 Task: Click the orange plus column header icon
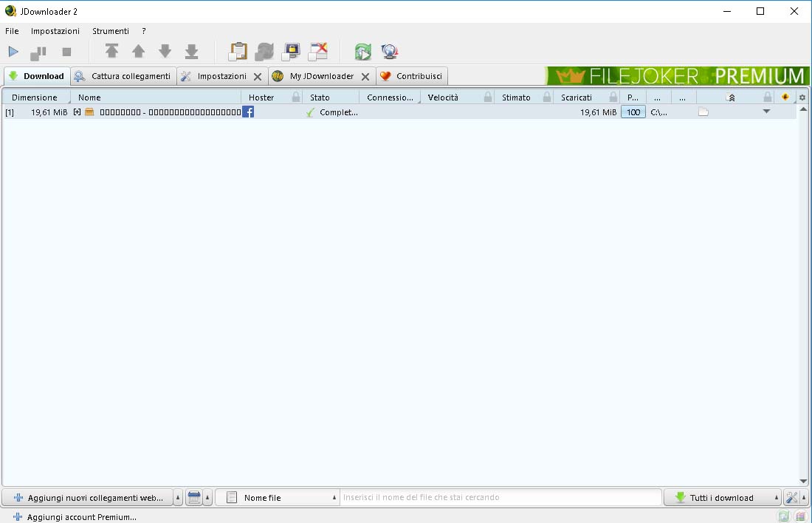pos(785,97)
